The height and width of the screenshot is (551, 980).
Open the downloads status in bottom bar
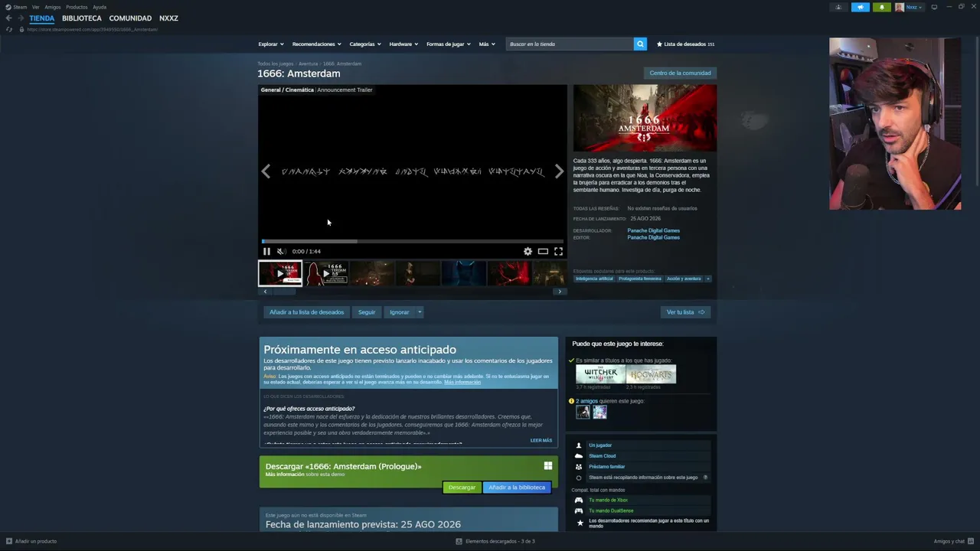[x=495, y=541]
